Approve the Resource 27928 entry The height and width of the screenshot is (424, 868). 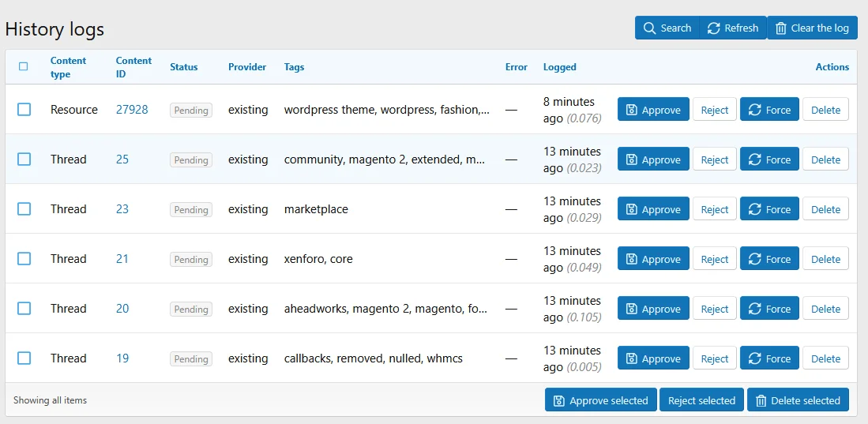[x=653, y=110]
